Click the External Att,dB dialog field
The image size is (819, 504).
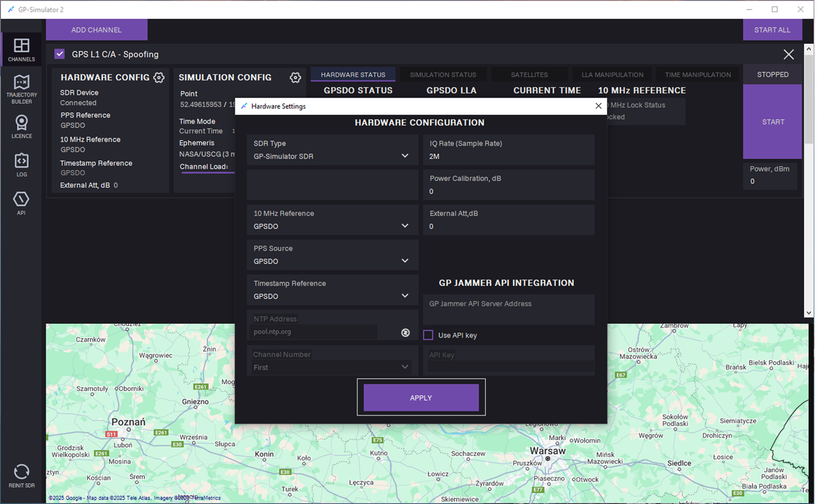point(508,220)
